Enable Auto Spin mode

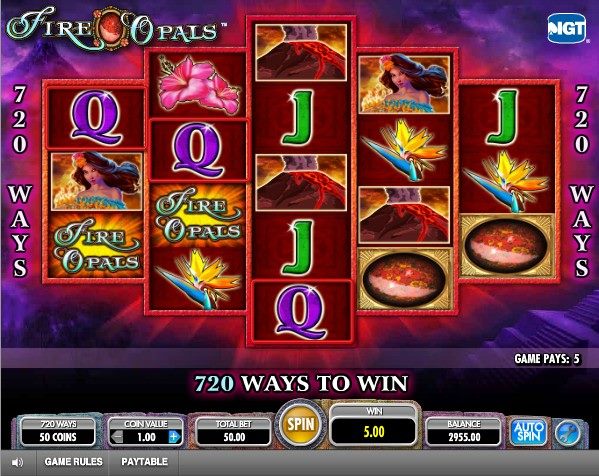click(528, 432)
